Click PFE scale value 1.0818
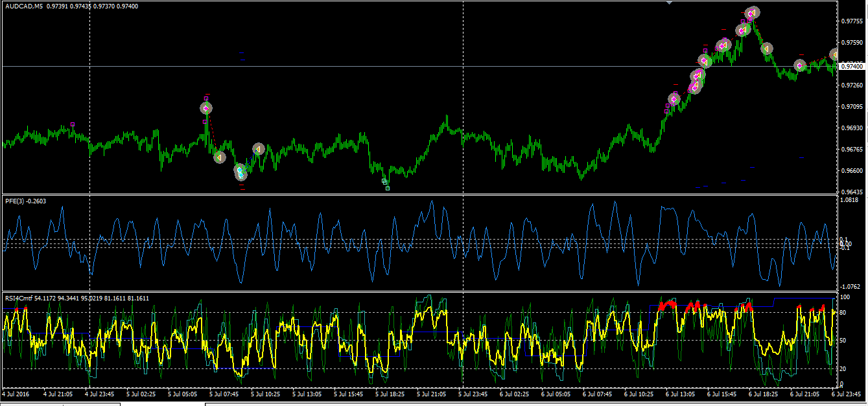The image size is (868, 406). [x=849, y=200]
